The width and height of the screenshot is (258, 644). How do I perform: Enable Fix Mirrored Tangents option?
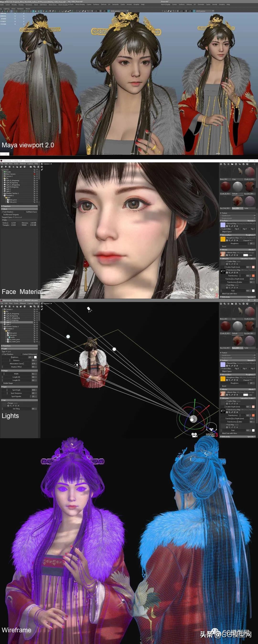(x=11, y=215)
